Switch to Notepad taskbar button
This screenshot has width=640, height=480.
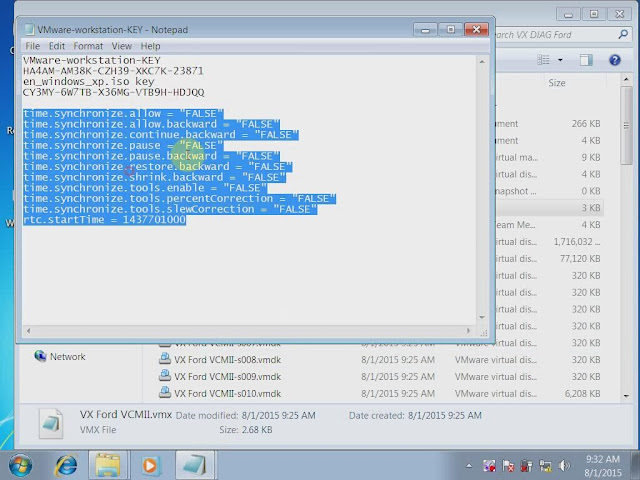195,465
